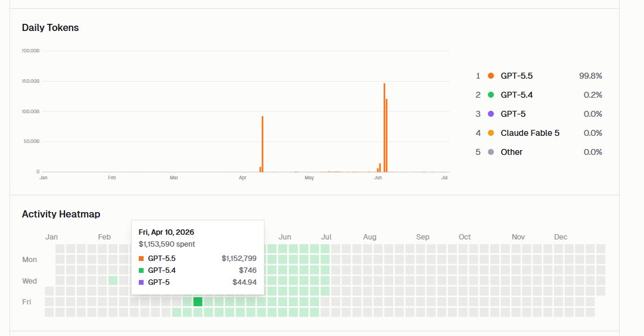
Task: Select Claude Fable 5 in the legend
Action: (530, 133)
